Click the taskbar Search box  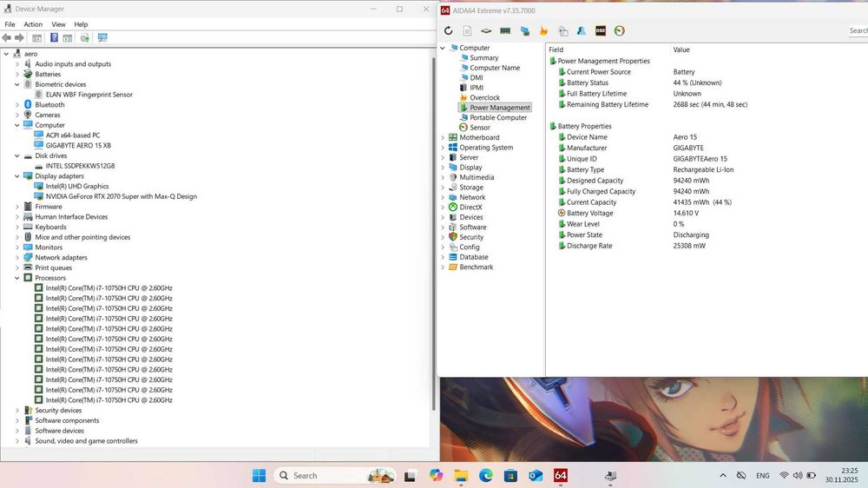pos(335,475)
